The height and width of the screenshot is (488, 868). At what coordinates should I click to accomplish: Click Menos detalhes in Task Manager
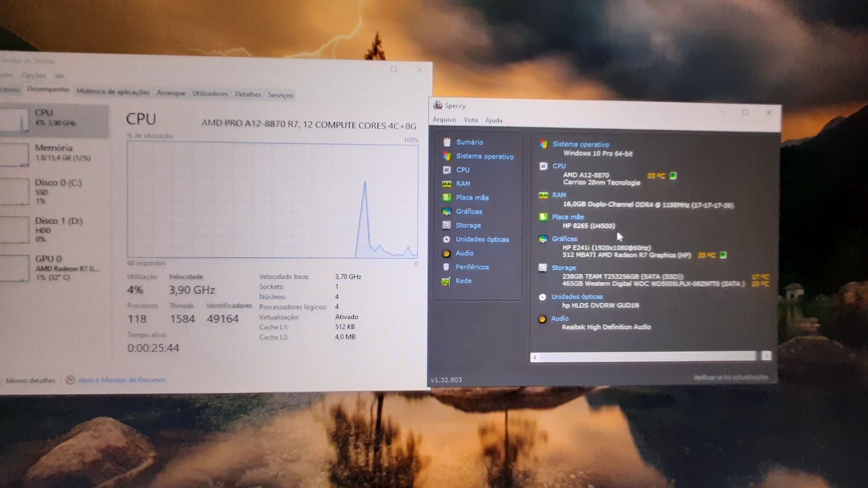click(30, 380)
